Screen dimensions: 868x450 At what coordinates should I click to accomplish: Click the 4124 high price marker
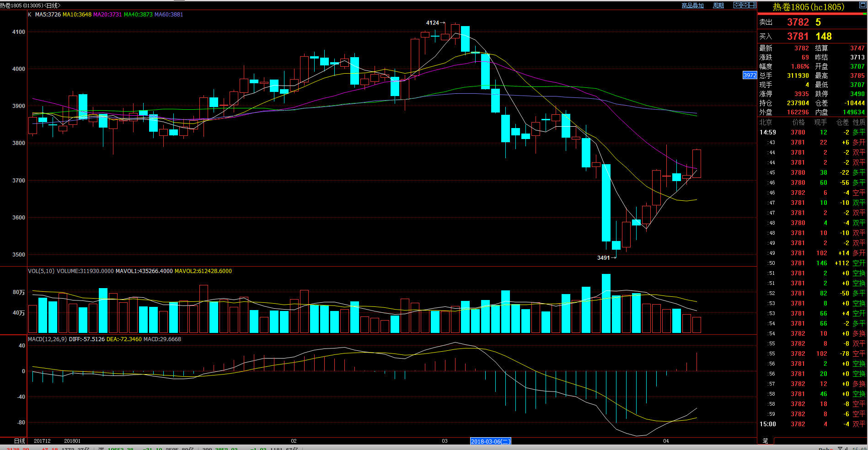[x=433, y=22]
